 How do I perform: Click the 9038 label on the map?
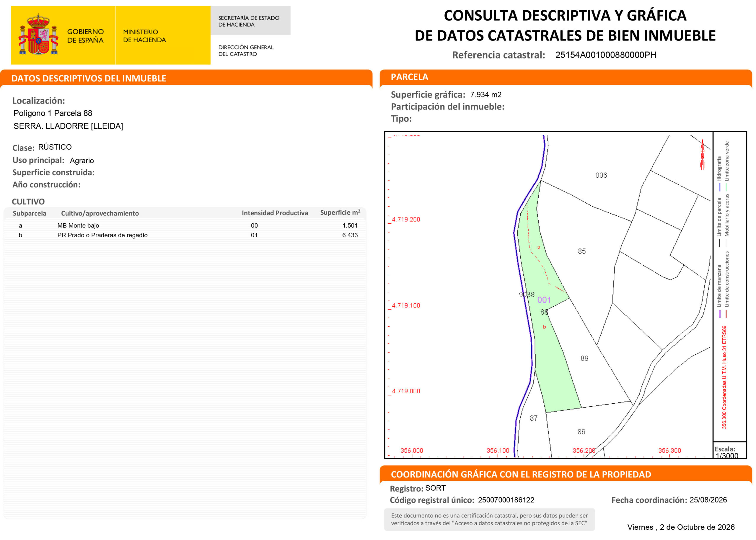(x=527, y=294)
